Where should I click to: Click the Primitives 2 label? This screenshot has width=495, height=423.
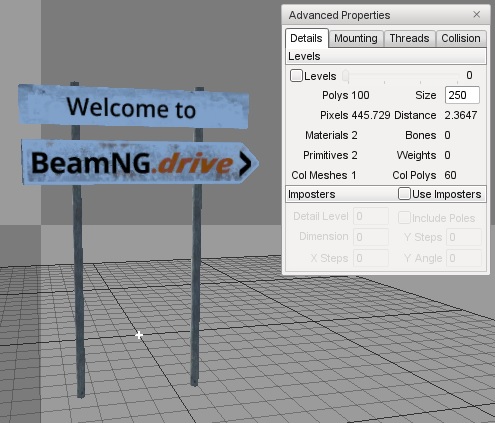pos(330,155)
